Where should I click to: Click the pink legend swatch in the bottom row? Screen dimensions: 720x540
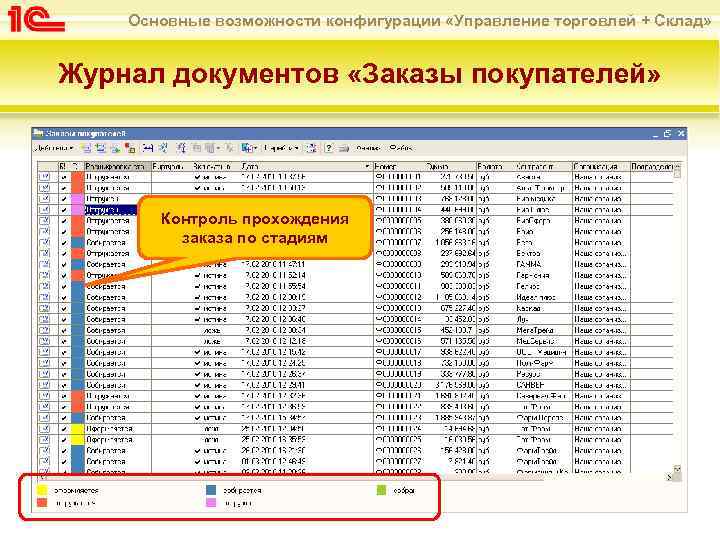click(x=211, y=503)
